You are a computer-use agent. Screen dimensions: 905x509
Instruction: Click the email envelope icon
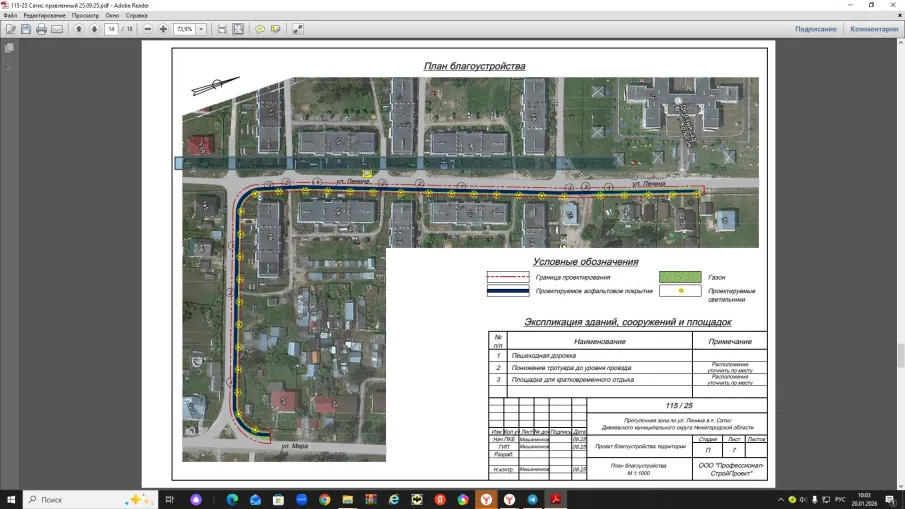(57, 29)
